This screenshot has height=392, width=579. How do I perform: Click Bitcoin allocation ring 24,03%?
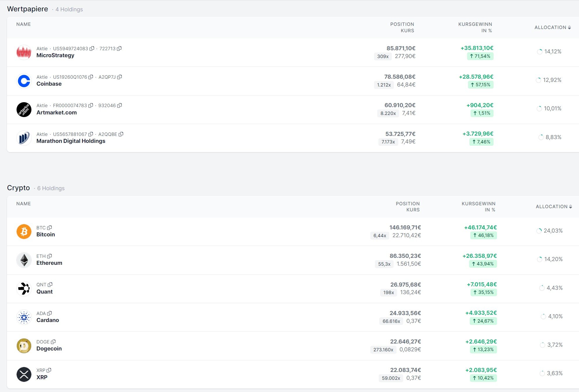[539, 231]
